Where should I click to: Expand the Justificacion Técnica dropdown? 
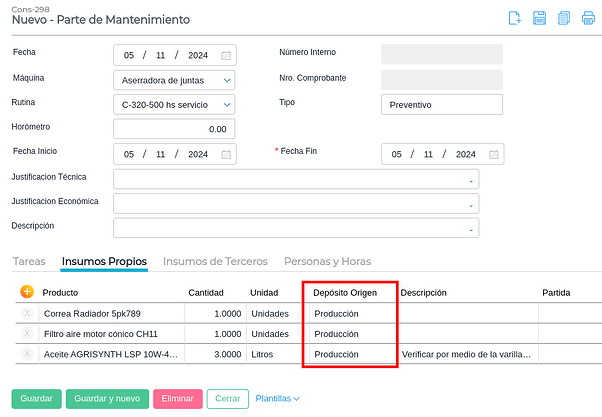[x=471, y=180]
